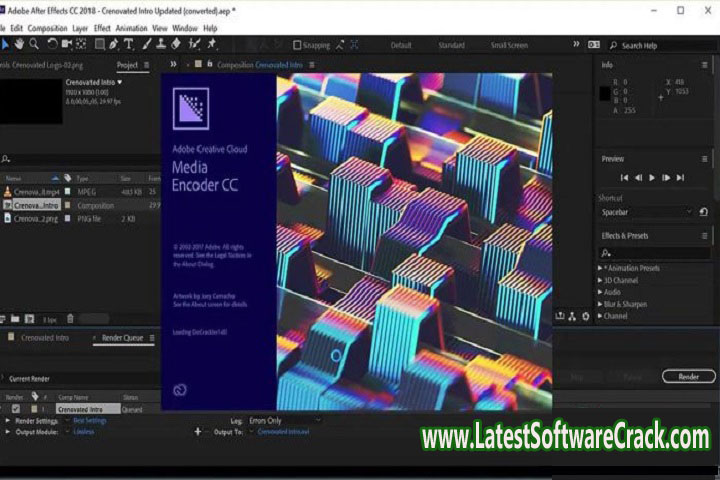This screenshot has width=720, height=480.
Task: Enable the Snapping checkbox
Action: (297, 45)
